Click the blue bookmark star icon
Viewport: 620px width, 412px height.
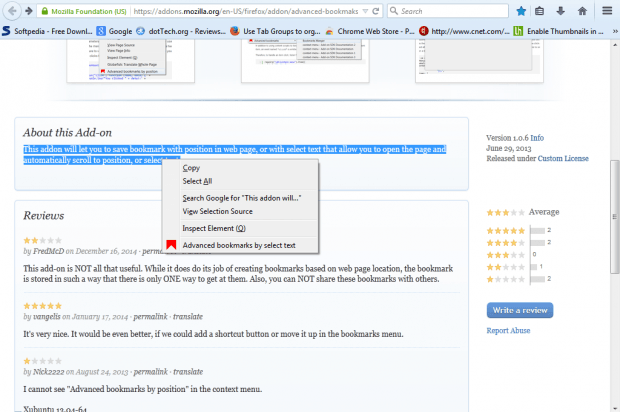(521, 11)
